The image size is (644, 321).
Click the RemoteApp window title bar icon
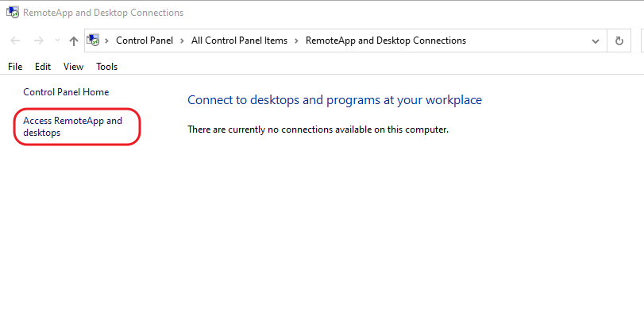[12, 13]
